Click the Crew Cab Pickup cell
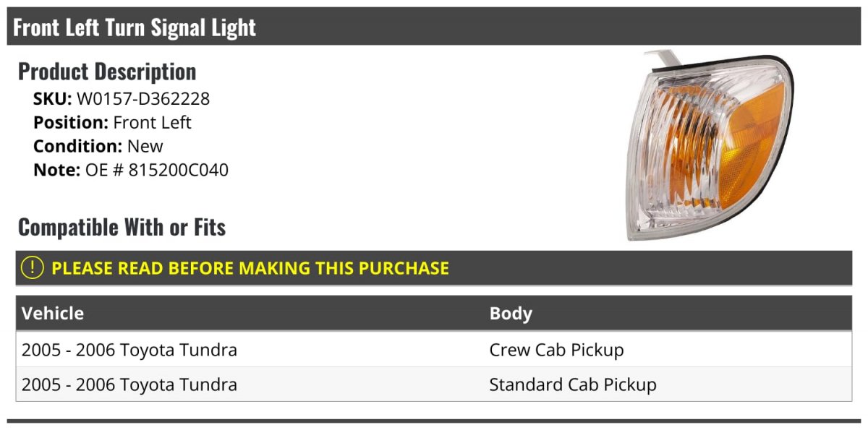 [556, 350]
